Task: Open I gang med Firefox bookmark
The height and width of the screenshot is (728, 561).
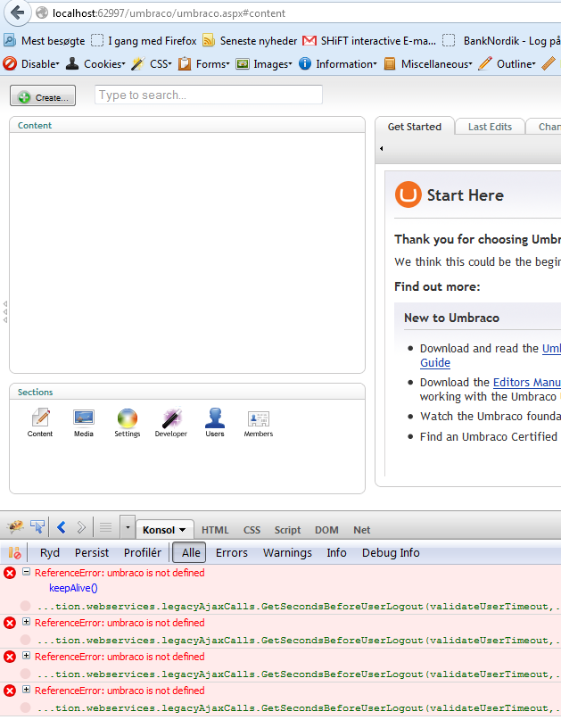Action: (x=144, y=41)
